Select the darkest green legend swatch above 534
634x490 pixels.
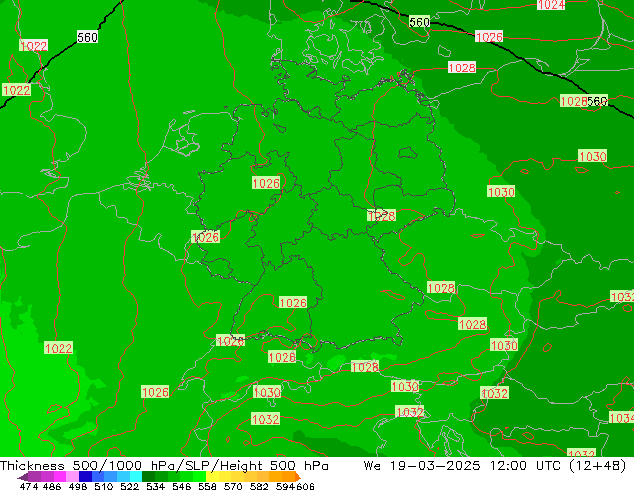click(148, 477)
